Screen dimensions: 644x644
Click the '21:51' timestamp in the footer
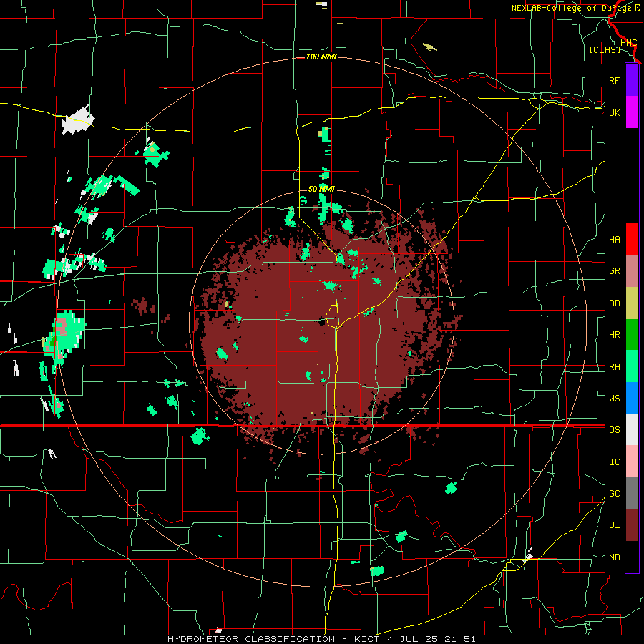tap(460, 639)
